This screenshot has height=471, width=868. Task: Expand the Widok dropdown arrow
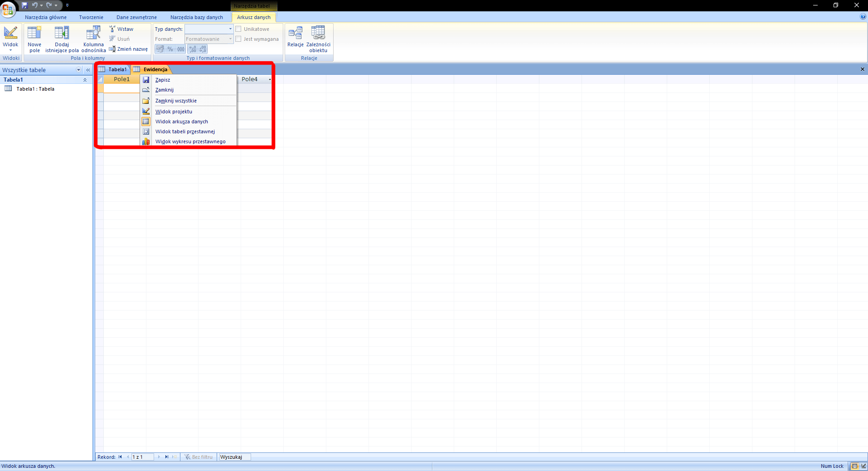point(10,50)
